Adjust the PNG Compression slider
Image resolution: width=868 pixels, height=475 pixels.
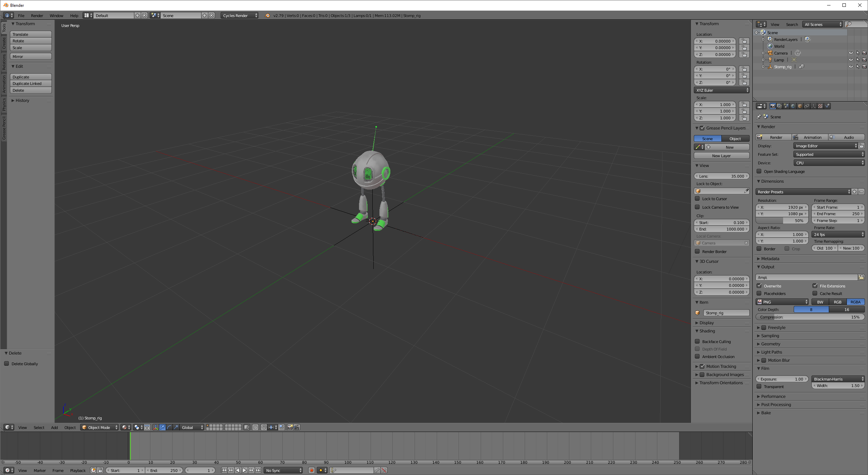coord(810,317)
